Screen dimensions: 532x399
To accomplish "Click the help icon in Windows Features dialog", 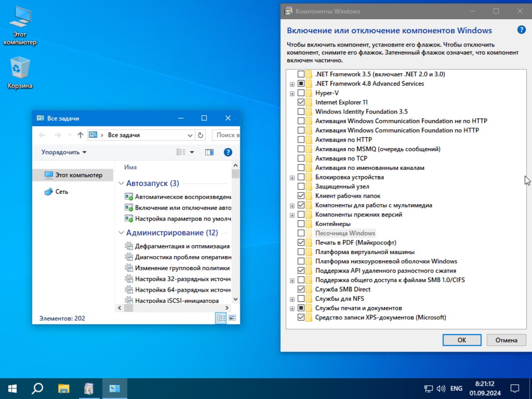I will pyautogui.click(x=521, y=30).
